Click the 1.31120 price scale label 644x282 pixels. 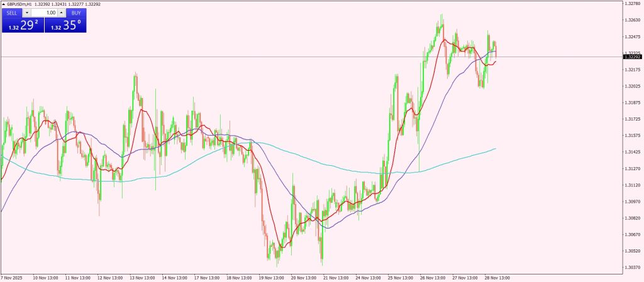631,185
